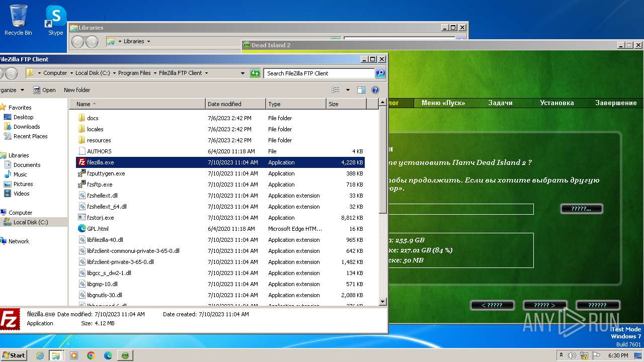Select the GPL.html Edge file icon
The height and width of the screenshot is (362, 644).
click(82, 229)
